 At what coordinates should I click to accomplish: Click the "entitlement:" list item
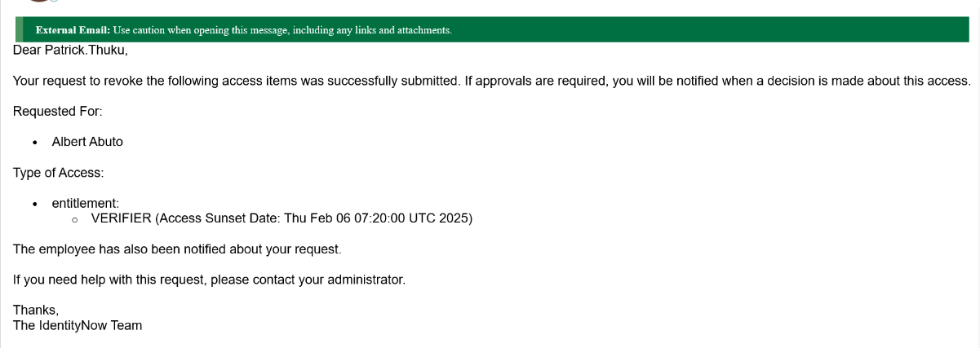(85, 203)
